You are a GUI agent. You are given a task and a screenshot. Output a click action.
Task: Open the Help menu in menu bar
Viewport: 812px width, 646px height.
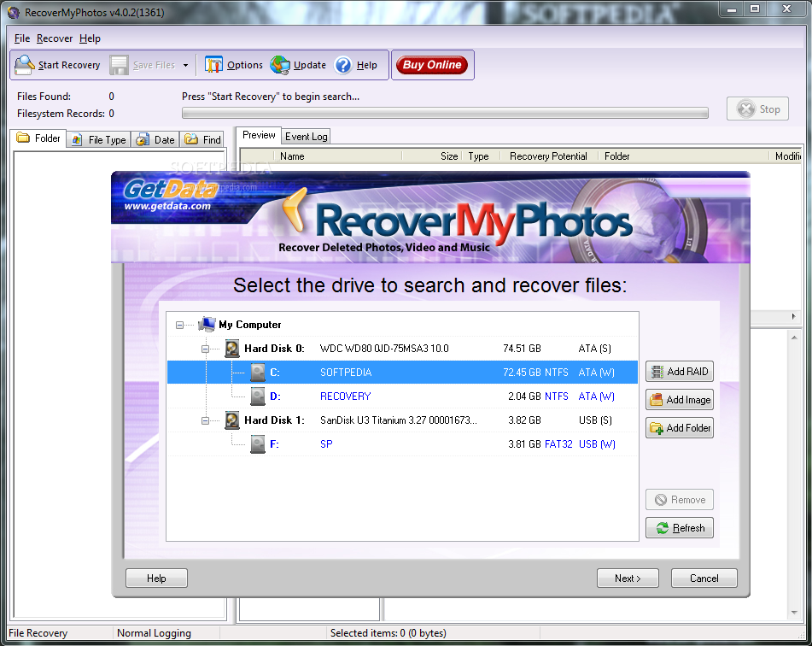click(90, 38)
